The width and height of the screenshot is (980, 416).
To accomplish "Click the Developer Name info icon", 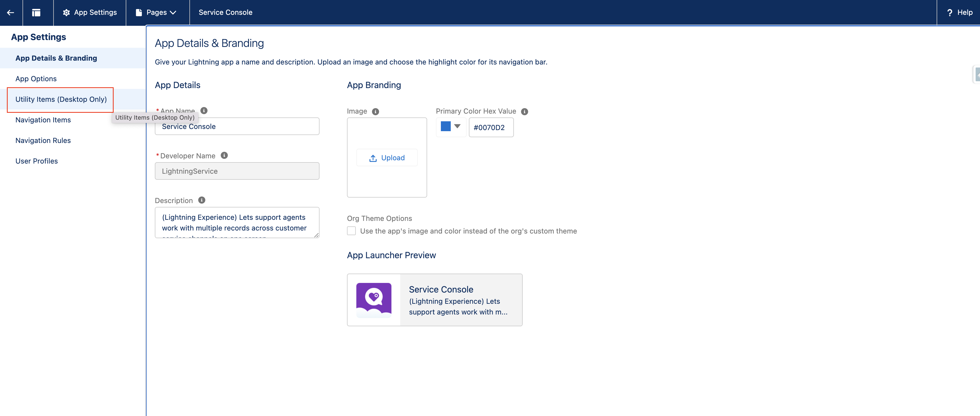I will pos(225,156).
